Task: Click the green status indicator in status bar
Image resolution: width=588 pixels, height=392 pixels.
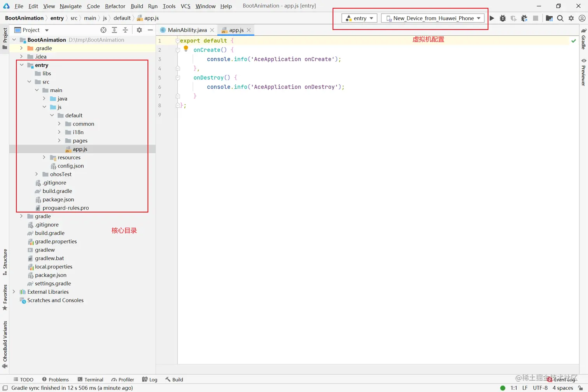Action: [502, 388]
